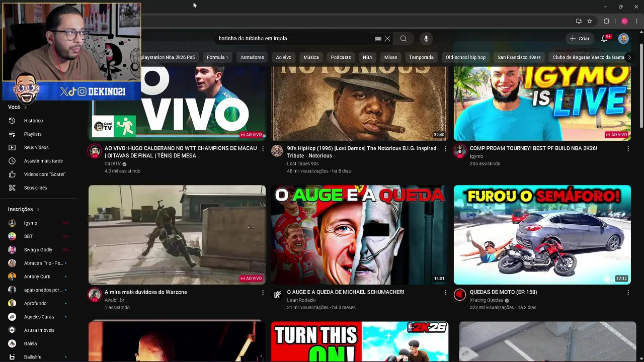Select the NBA chip

click(x=368, y=57)
